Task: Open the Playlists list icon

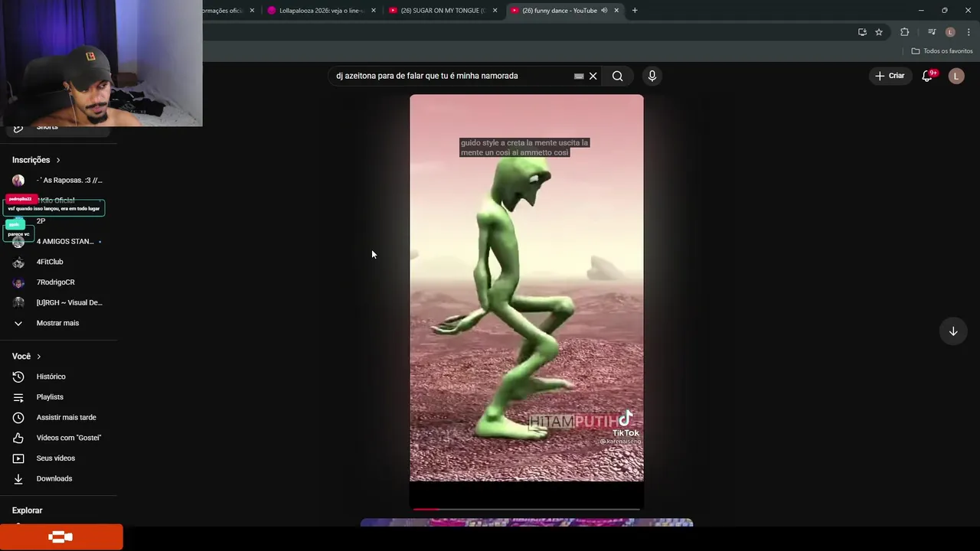Action: click(18, 397)
